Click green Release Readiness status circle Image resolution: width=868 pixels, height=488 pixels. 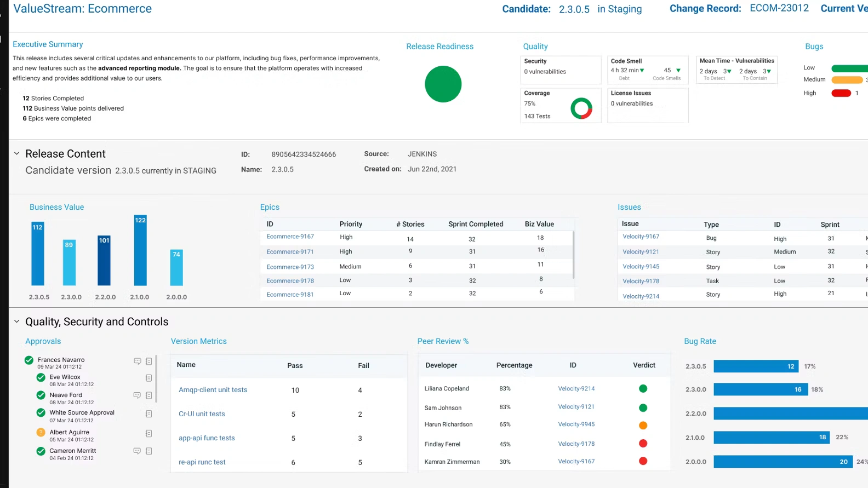443,84
